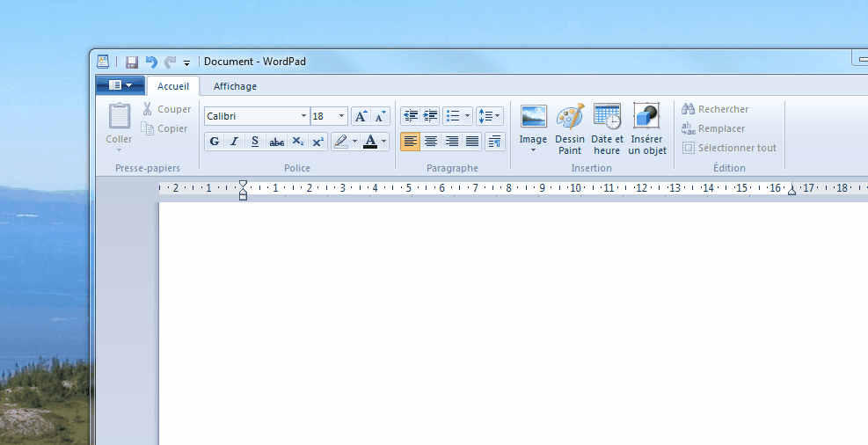Click the Redo arrow icon
This screenshot has width=868, height=445.
[170, 62]
